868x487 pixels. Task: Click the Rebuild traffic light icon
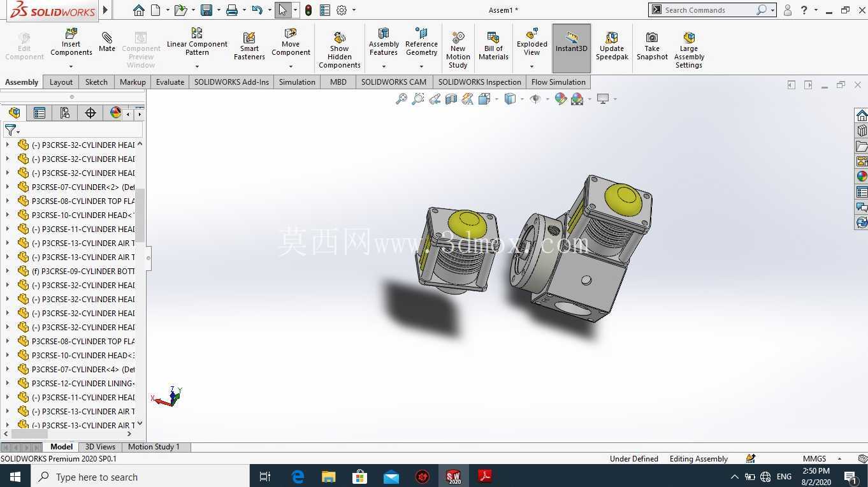click(x=308, y=10)
